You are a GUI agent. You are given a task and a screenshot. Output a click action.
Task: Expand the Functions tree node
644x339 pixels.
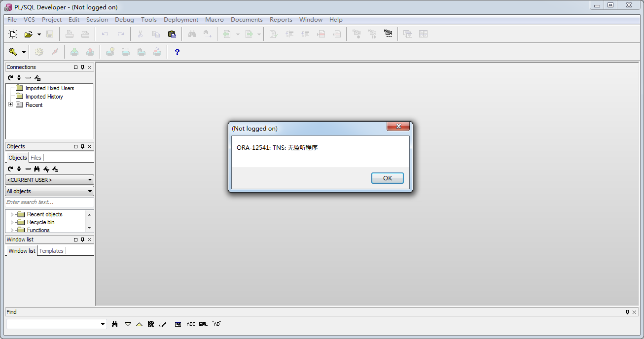(x=12, y=230)
